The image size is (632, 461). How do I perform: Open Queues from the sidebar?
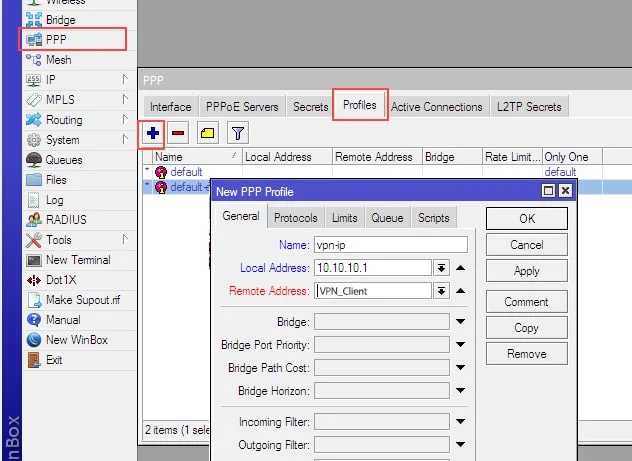(x=64, y=160)
